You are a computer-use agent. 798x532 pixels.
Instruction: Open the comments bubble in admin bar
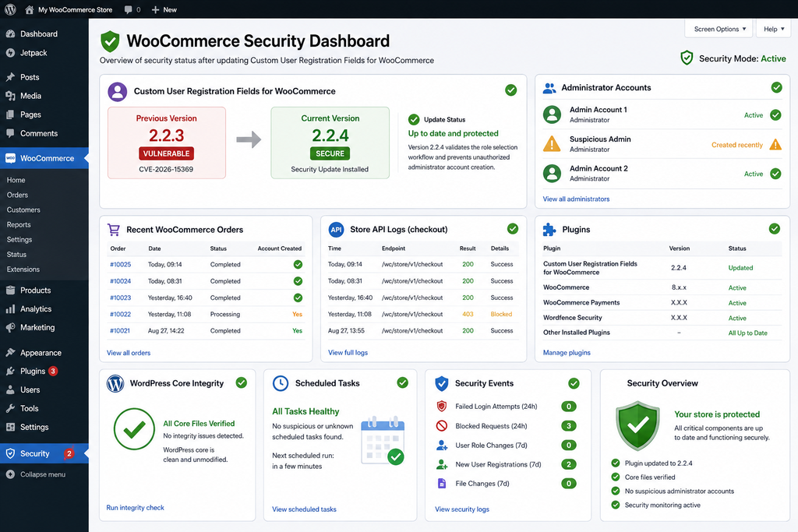129,9
